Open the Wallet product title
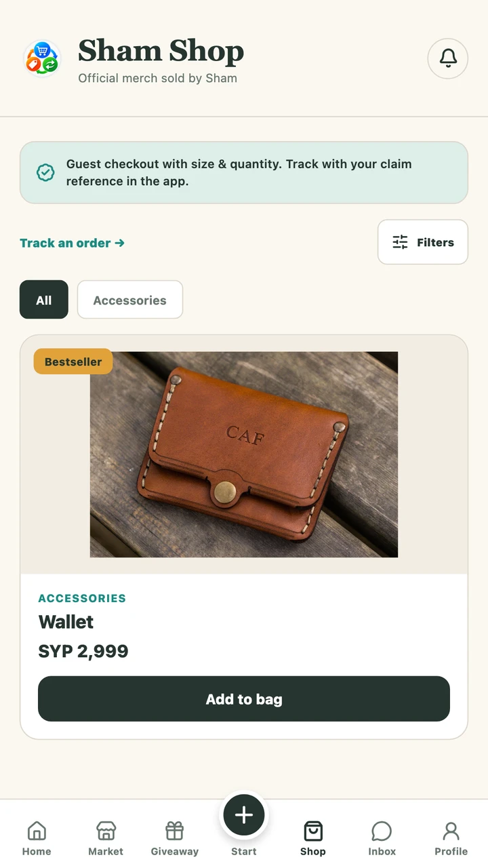488x868 pixels. point(66,622)
